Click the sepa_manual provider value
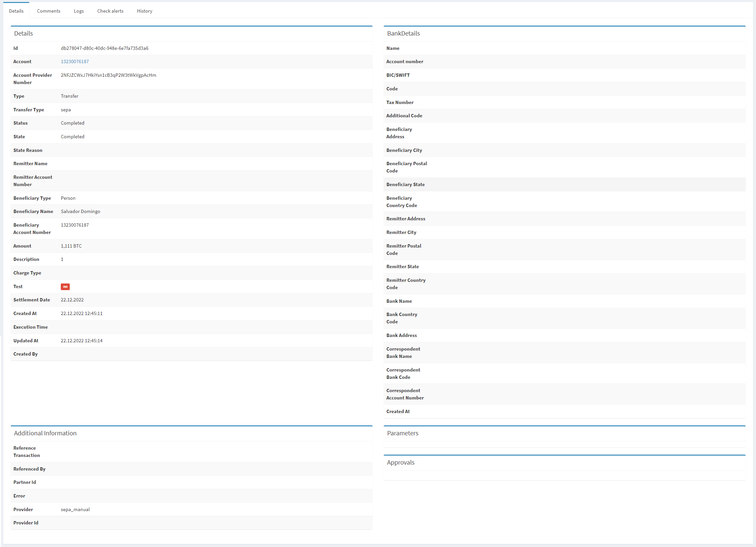The width and height of the screenshot is (756, 547). (x=75, y=510)
